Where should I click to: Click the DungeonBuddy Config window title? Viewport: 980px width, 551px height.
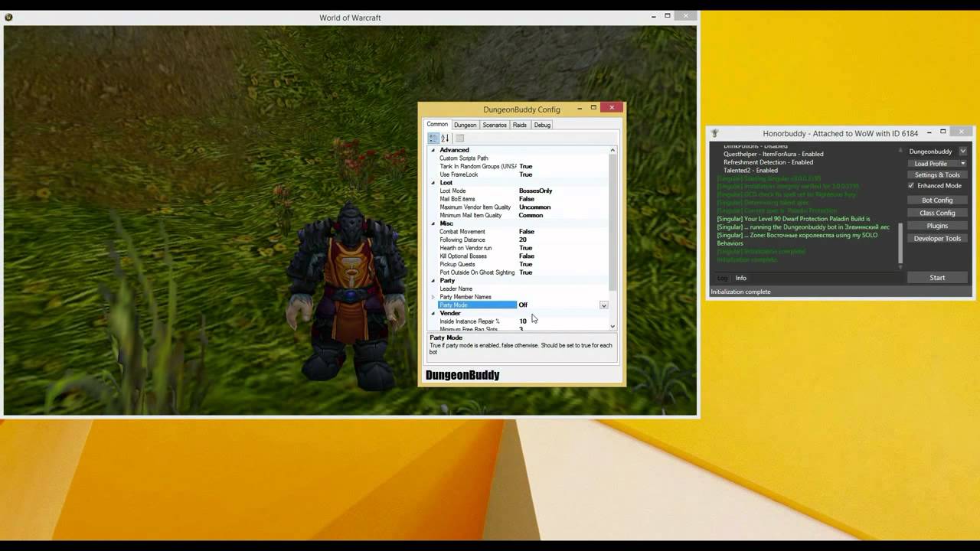click(521, 109)
